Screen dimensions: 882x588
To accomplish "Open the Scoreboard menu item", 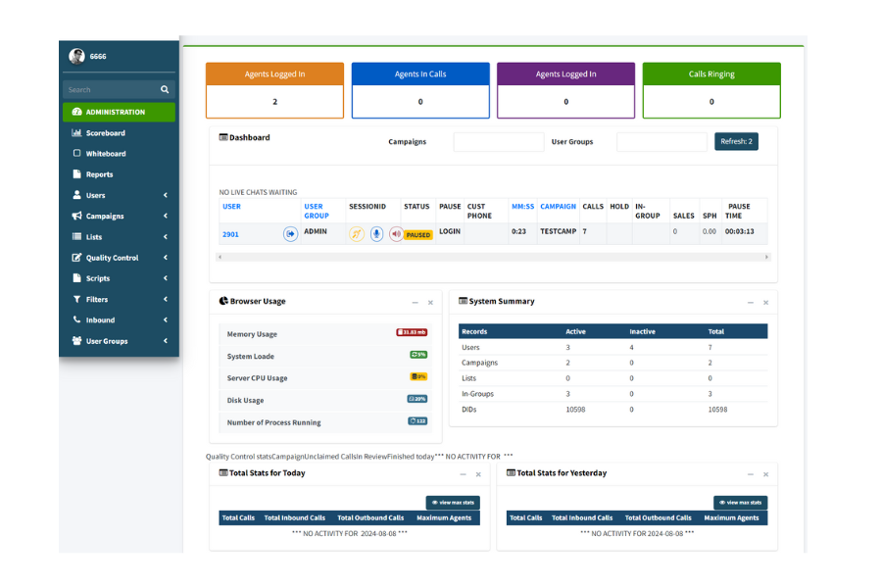I will point(105,133).
